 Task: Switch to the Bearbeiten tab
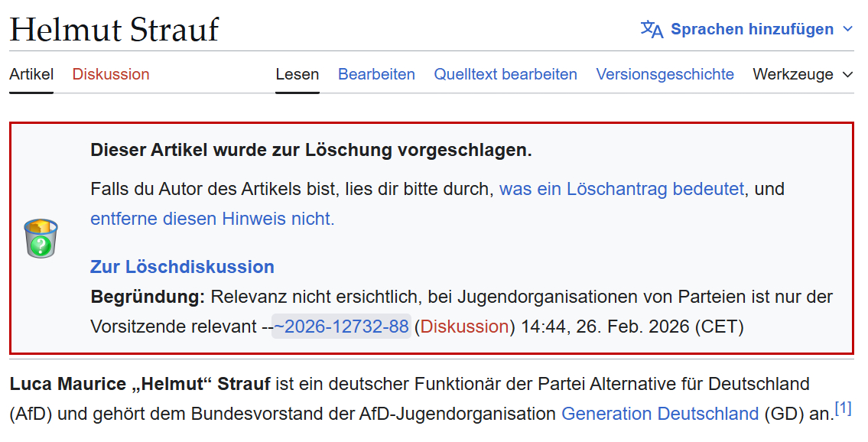pos(376,74)
